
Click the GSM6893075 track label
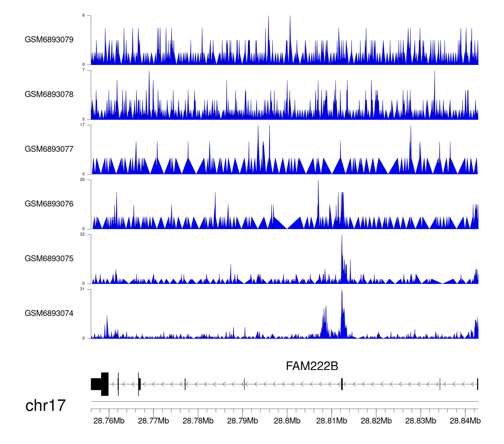(x=49, y=259)
